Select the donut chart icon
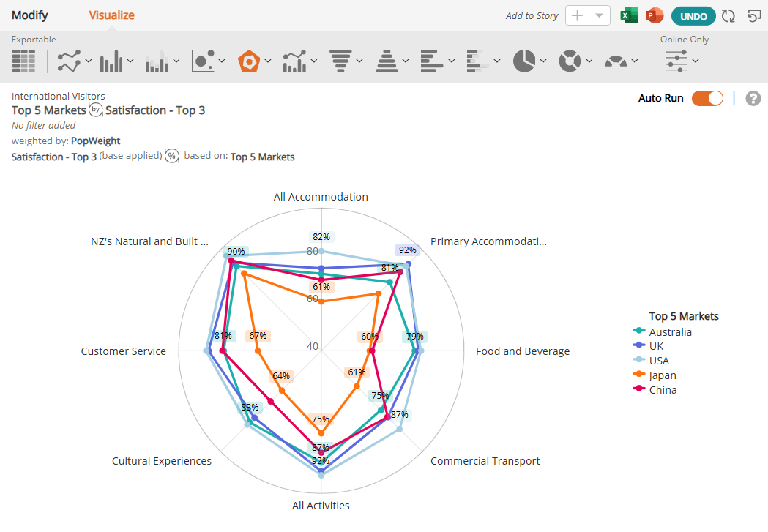The image size is (768, 532). 570,61
